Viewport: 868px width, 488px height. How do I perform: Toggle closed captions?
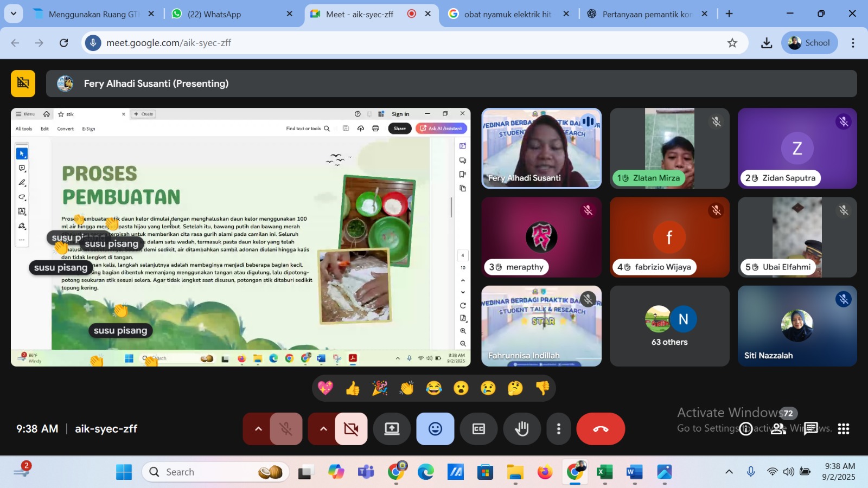478,429
